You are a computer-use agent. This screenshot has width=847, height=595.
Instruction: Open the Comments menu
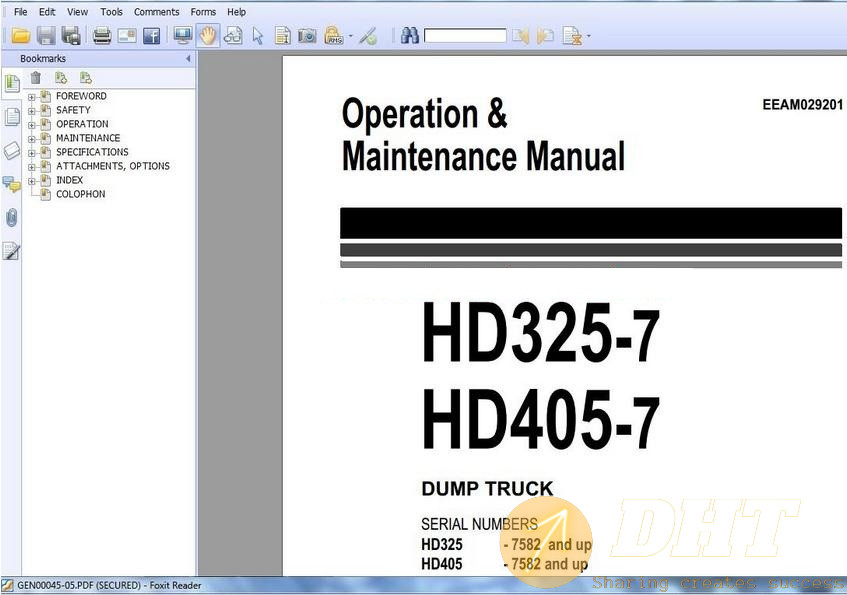(157, 12)
